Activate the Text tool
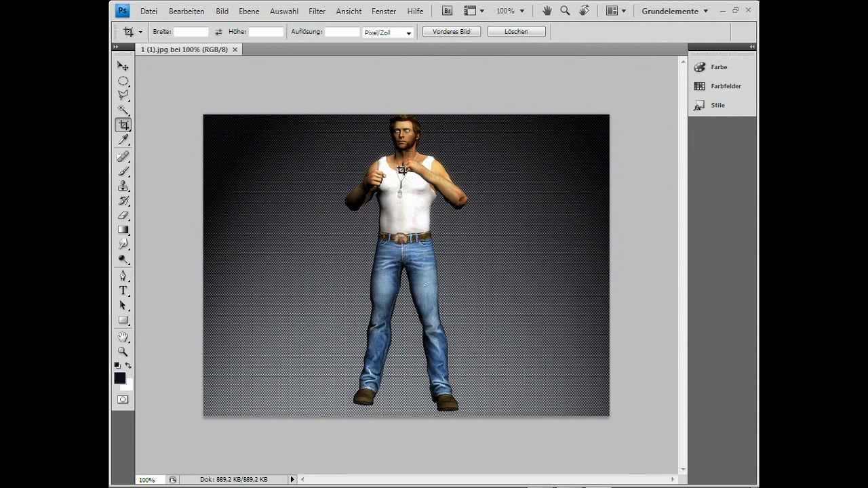This screenshot has width=868, height=488. [123, 291]
